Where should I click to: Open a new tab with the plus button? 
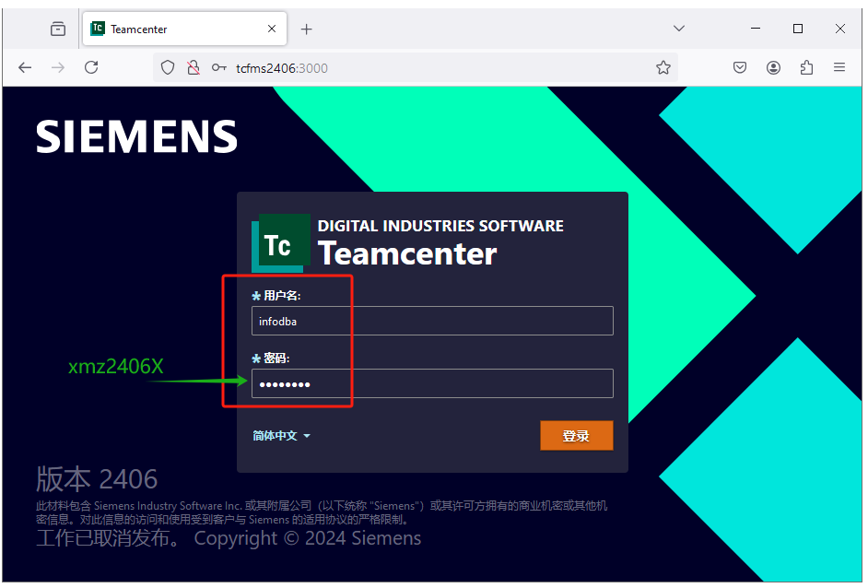307,29
